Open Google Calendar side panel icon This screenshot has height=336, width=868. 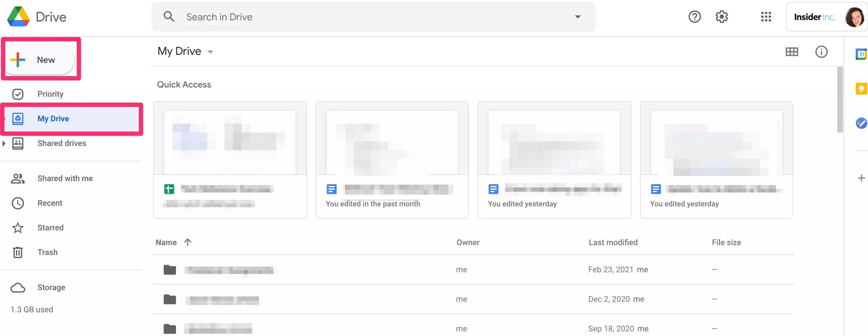pyautogui.click(x=861, y=54)
